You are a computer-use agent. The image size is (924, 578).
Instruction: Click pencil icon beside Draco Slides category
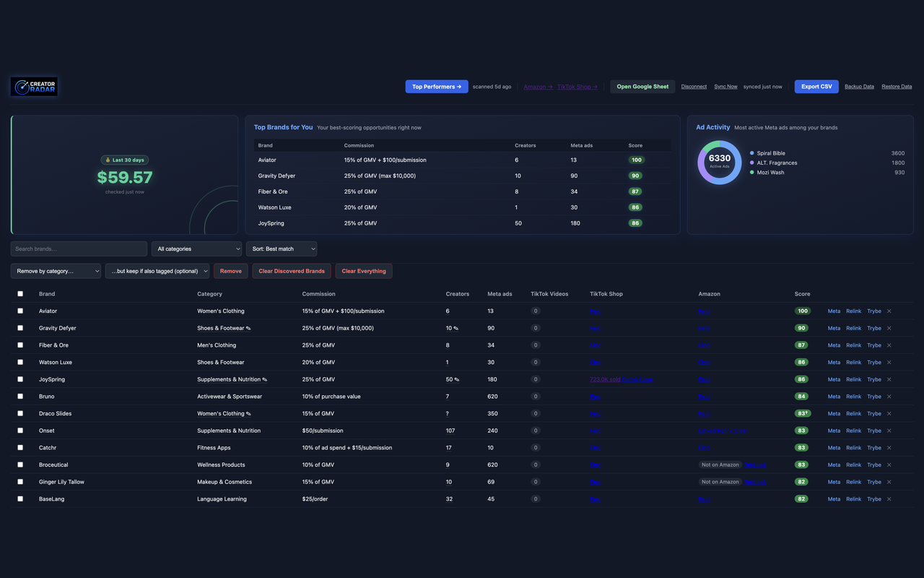coord(248,414)
